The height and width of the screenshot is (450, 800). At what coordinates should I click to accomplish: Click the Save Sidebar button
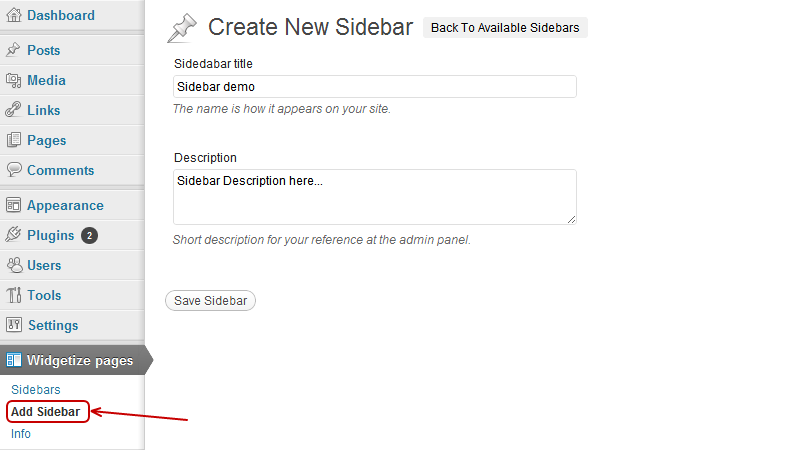point(210,301)
